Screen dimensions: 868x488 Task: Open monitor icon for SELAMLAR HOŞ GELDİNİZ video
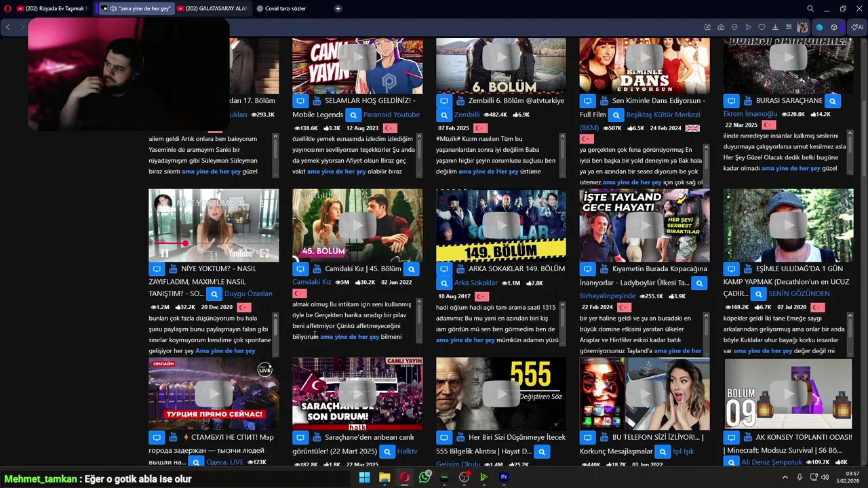click(300, 101)
